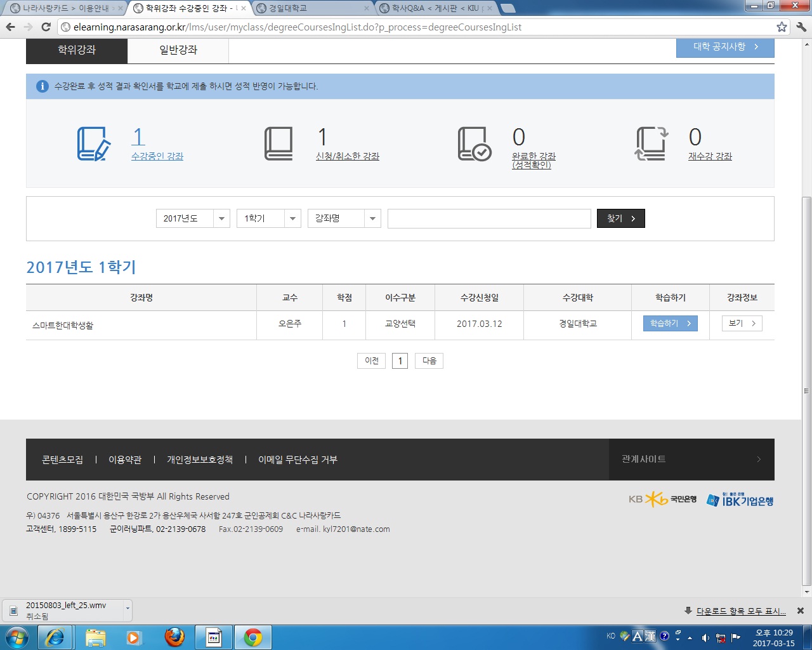This screenshot has width=812, height=650.
Task: Click the course search text field
Action: tap(489, 218)
